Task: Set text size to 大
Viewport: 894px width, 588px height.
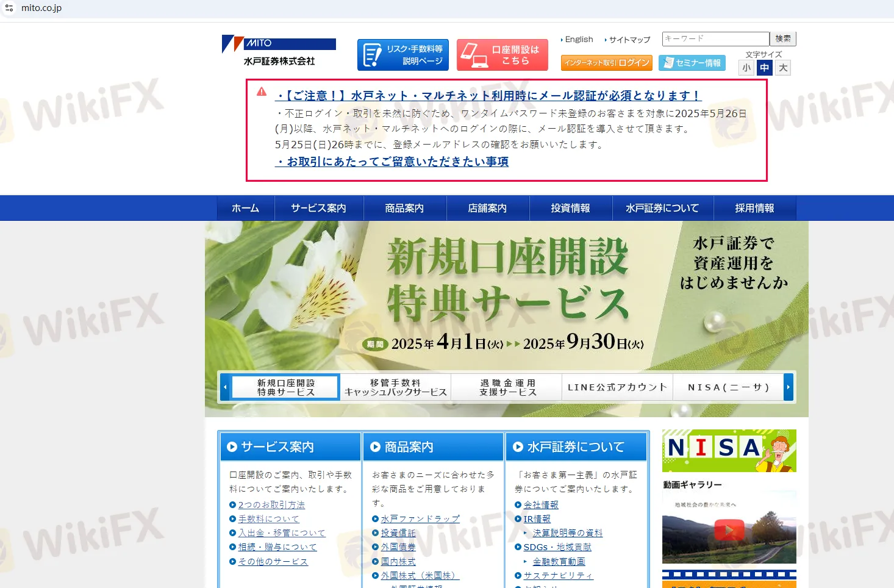Action: [783, 68]
